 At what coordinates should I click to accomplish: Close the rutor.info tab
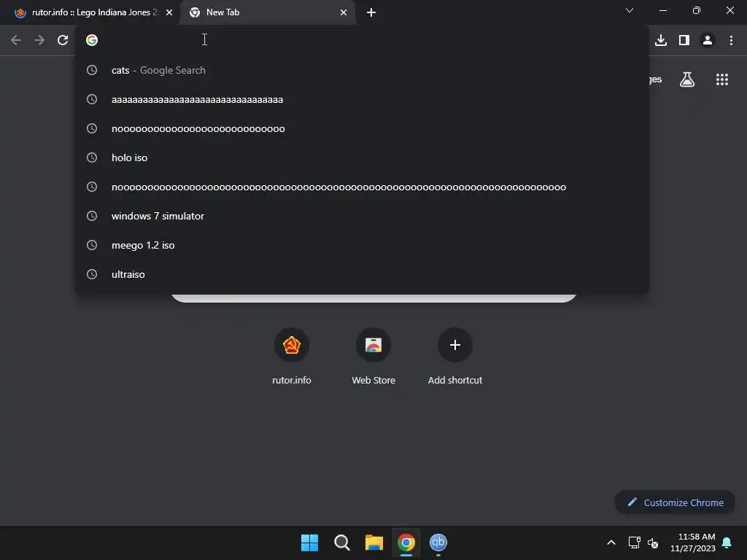coord(169,12)
